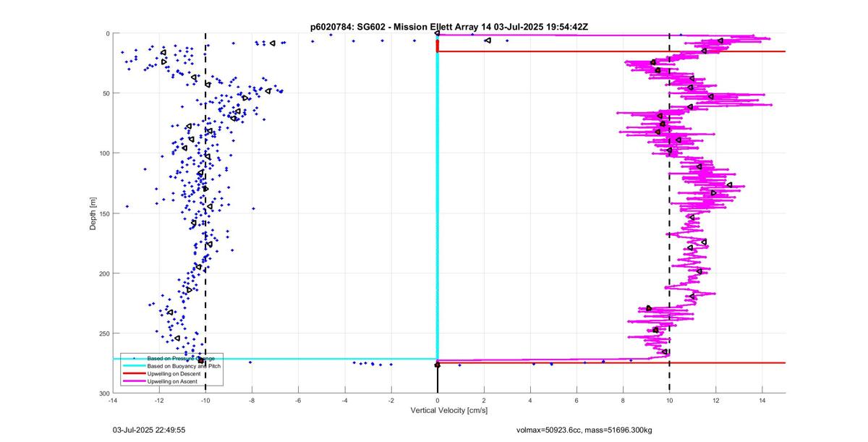
Task: Click x-axis tick label '-14'
Action: [x=112, y=399]
